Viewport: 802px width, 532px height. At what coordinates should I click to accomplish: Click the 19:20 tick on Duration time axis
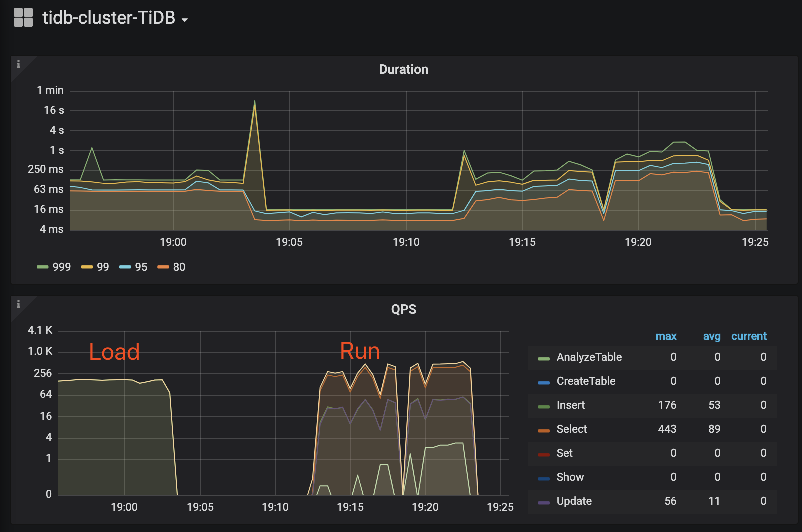[x=638, y=242]
